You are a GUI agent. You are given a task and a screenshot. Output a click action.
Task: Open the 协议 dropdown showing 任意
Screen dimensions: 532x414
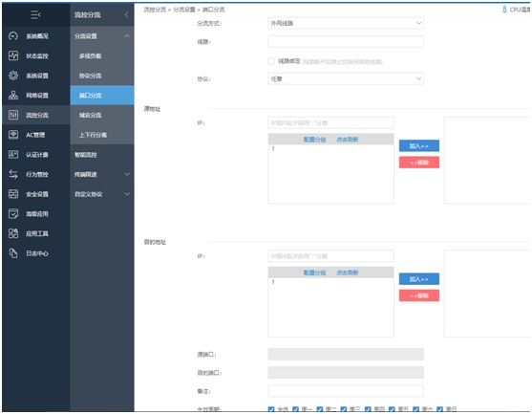pyautogui.click(x=346, y=78)
